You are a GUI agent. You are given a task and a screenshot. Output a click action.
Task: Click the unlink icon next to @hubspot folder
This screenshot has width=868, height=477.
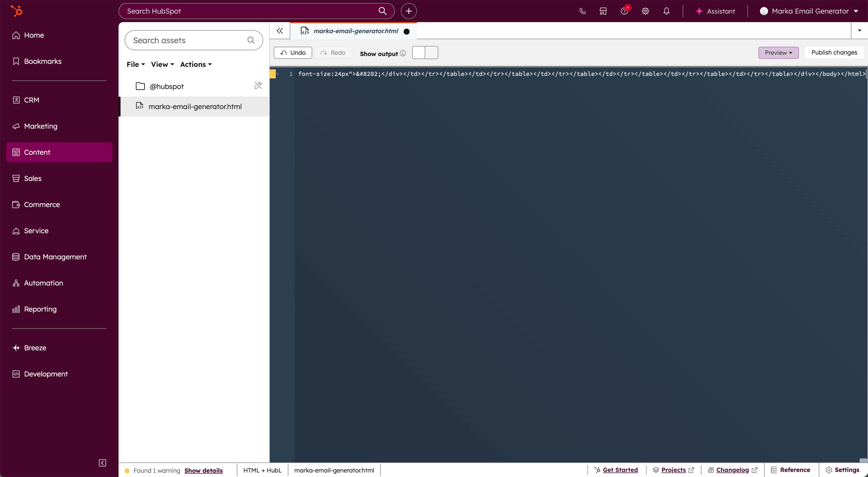click(x=258, y=85)
